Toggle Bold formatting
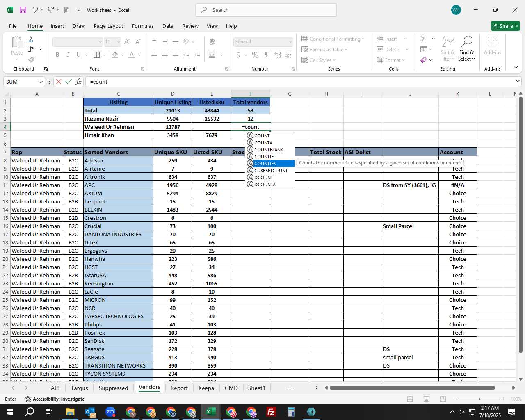Image resolution: width=525 pixels, height=420 pixels. tap(57, 55)
